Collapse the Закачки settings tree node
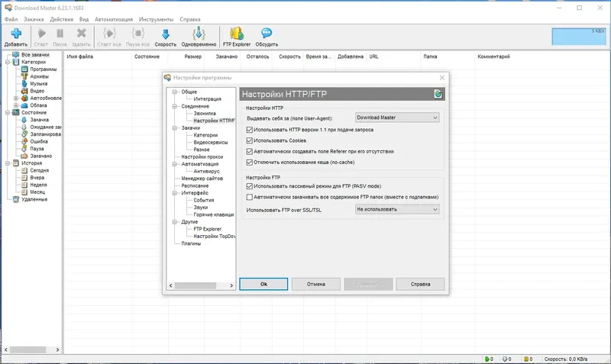This screenshot has width=611, height=364. (175, 127)
